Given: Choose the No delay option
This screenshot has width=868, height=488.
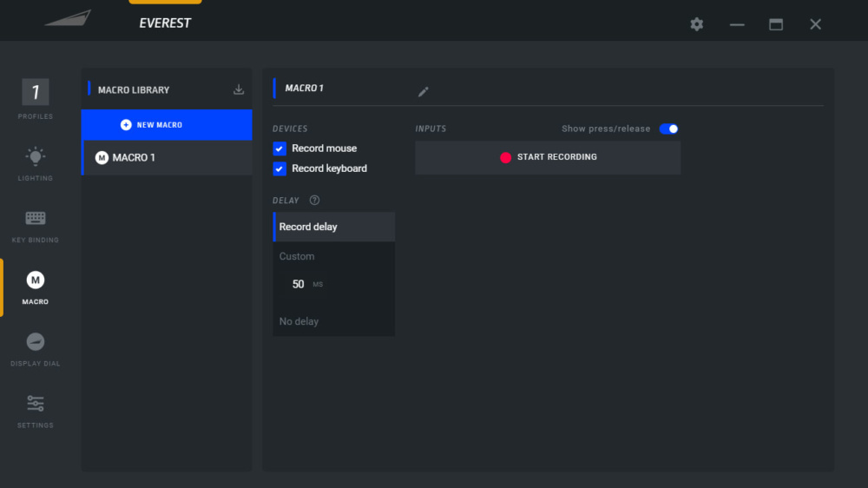Looking at the screenshot, I should (299, 321).
